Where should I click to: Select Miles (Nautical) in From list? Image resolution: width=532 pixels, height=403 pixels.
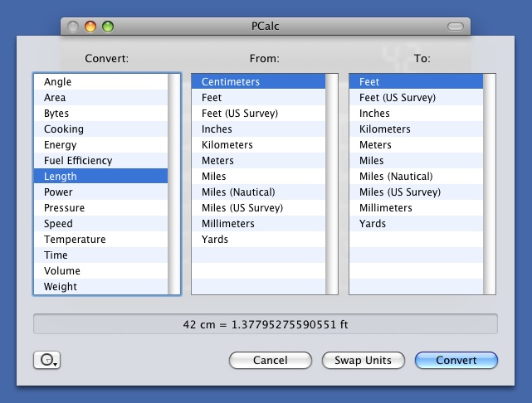(x=238, y=192)
